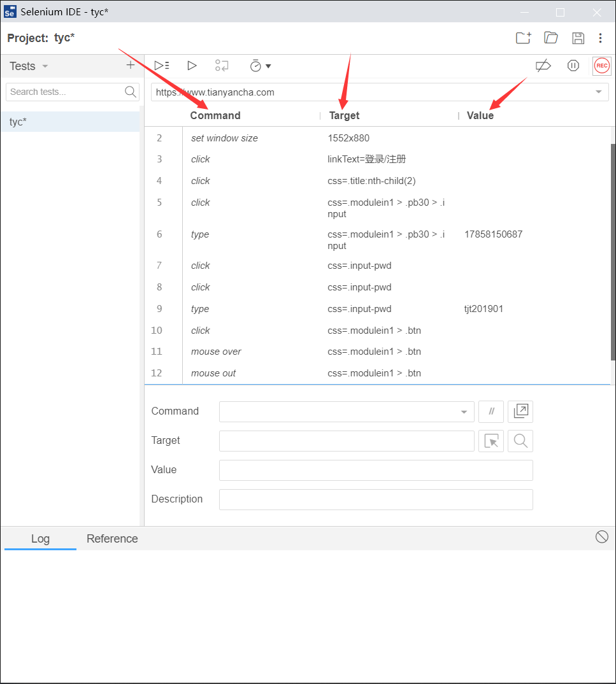Click the Target input field
The width and height of the screenshot is (616, 684).
tap(347, 441)
